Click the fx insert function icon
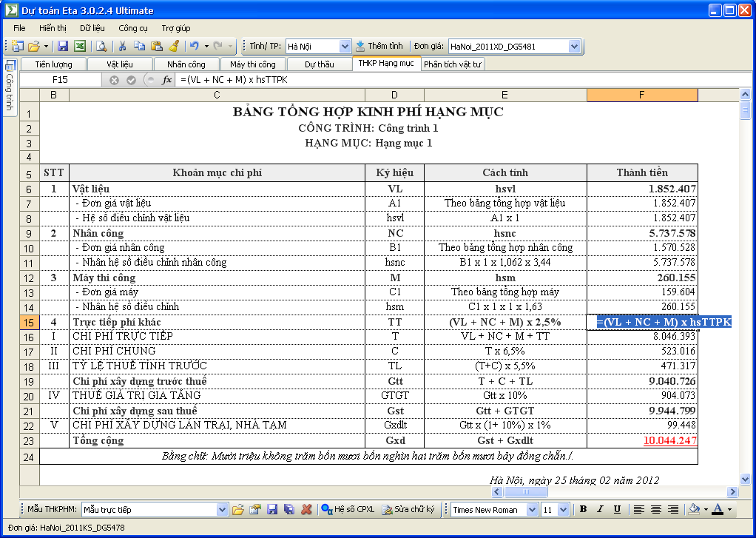 (x=166, y=80)
